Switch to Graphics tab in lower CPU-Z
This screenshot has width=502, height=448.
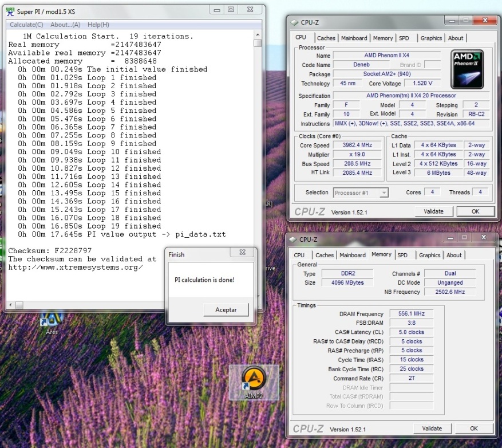tap(429, 255)
